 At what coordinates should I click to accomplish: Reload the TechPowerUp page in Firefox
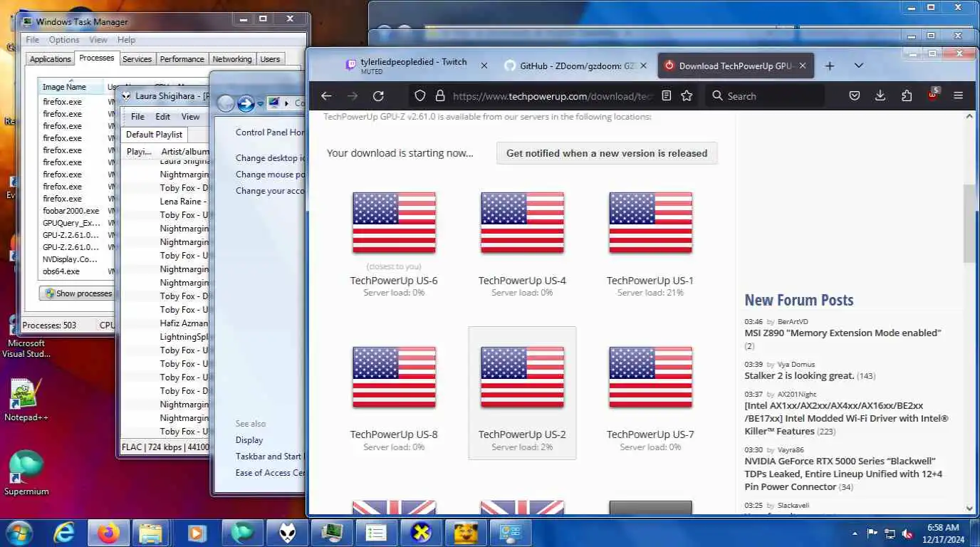pyautogui.click(x=378, y=95)
